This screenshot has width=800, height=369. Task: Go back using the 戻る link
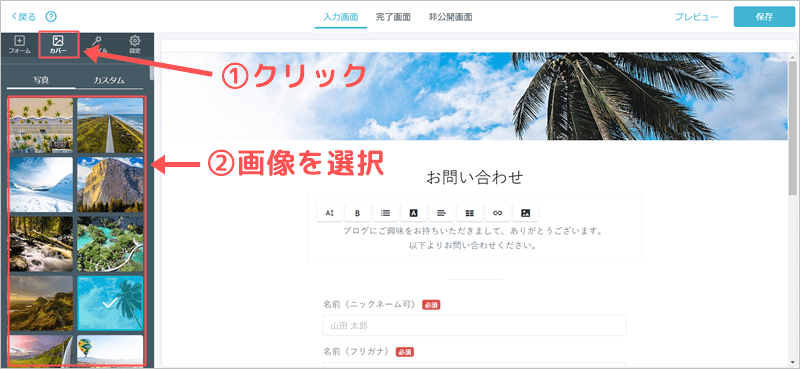point(23,17)
